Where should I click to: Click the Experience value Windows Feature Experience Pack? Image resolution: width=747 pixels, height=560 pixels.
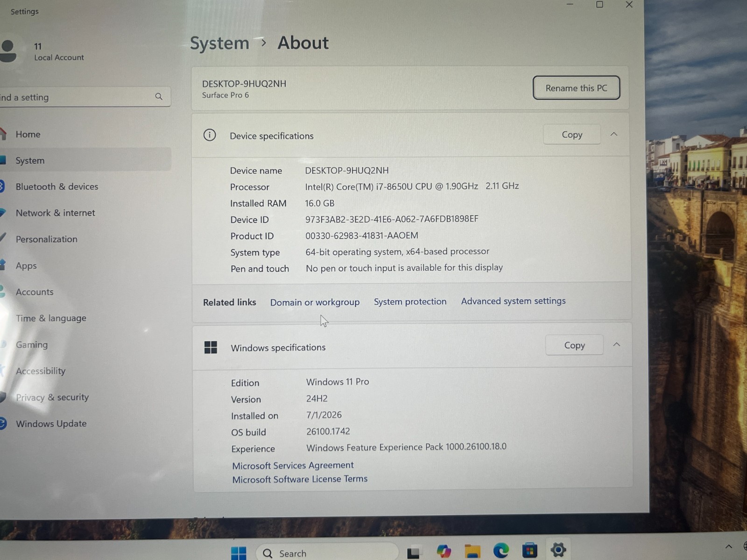point(406,447)
